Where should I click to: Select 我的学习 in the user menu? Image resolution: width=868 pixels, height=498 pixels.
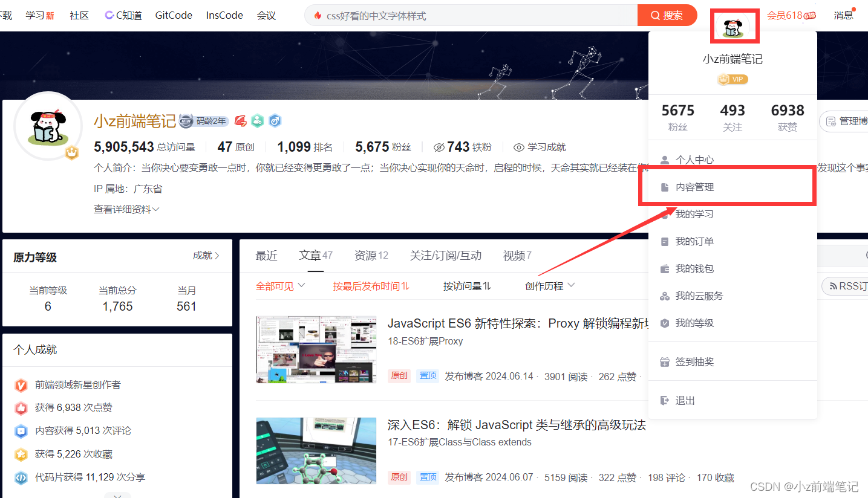pyautogui.click(x=733, y=215)
